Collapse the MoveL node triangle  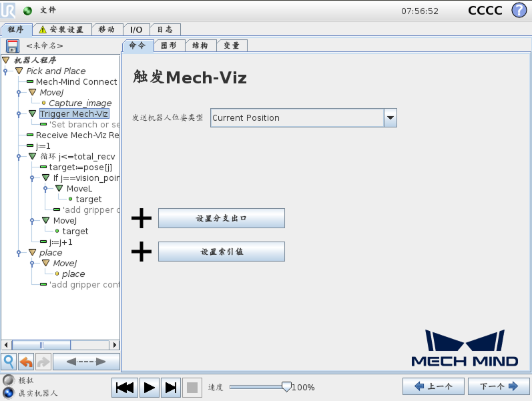pyautogui.click(x=59, y=188)
